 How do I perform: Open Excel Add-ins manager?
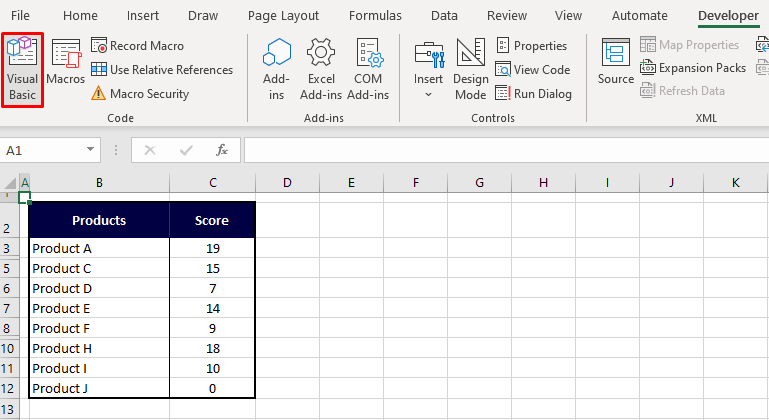321,70
